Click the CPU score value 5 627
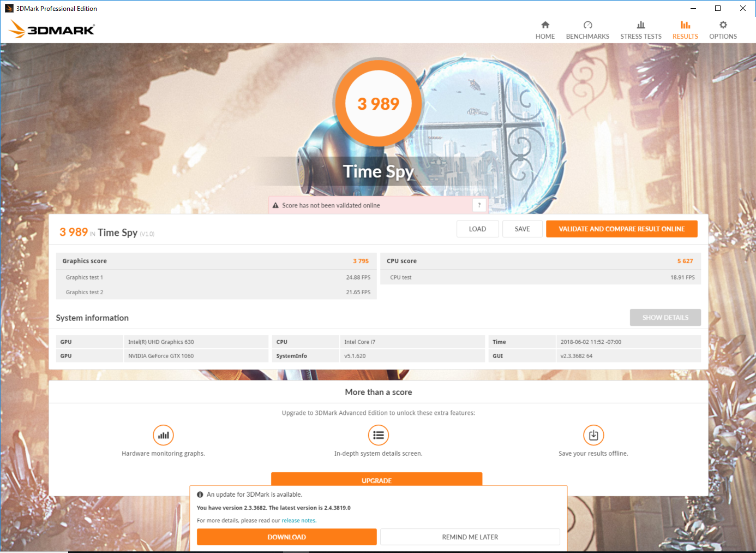This screenshot has width=756, height=553. point(685,261)
